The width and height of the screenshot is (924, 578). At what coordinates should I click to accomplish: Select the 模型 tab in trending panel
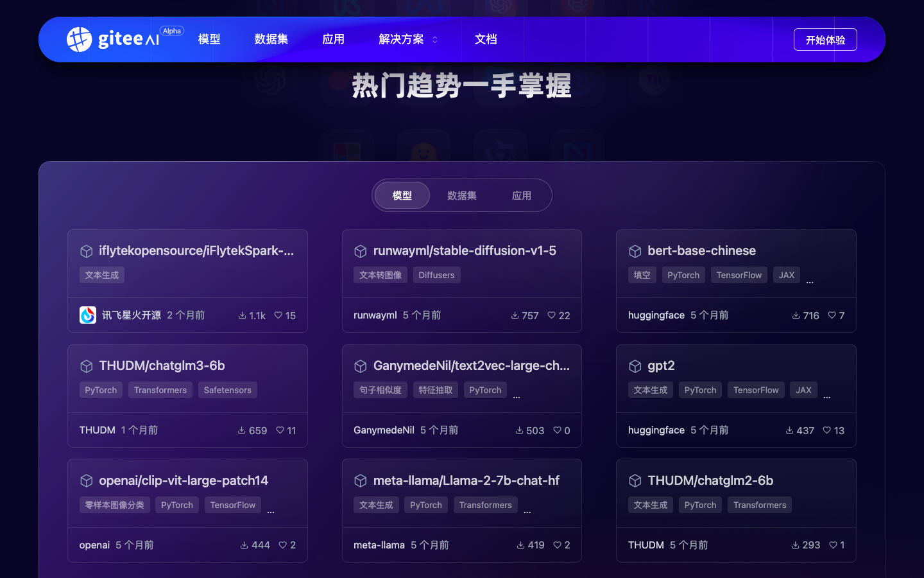(x=402, y=195)
